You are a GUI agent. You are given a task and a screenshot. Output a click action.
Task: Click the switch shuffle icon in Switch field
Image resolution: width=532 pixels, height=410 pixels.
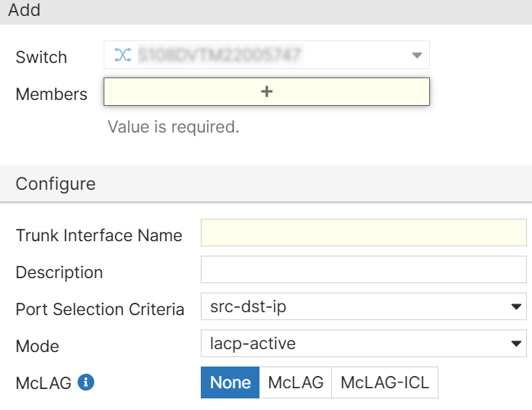coord(122,55)
